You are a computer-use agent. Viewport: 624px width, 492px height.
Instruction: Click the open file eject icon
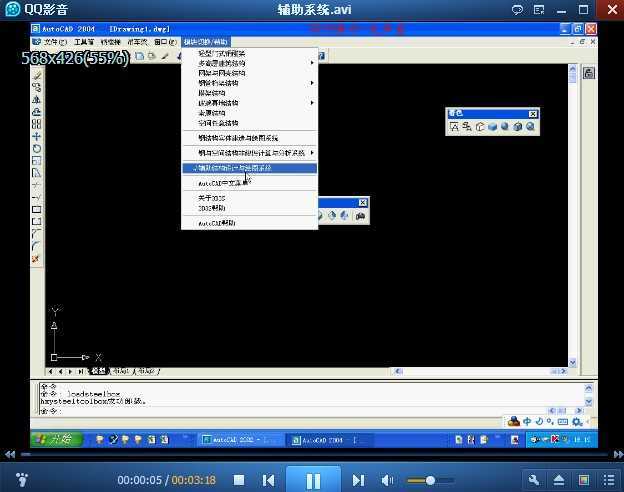click(559, 480)
